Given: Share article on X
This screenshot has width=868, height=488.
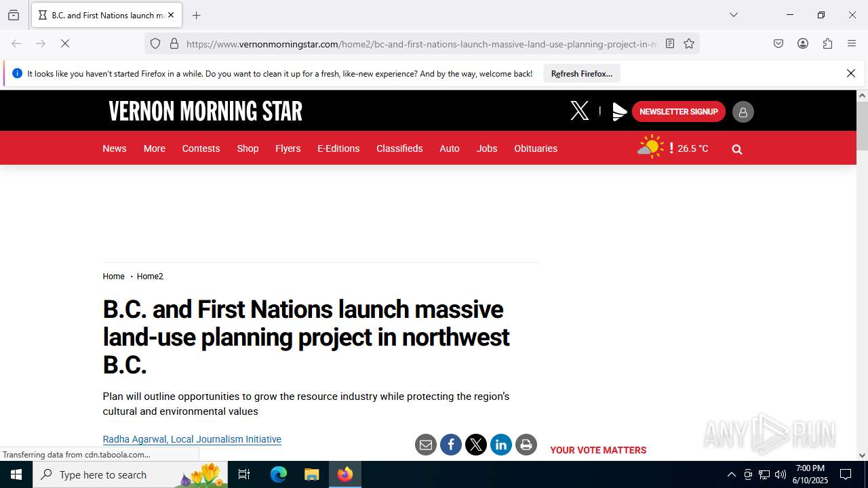Looking at the screenshot, I should 476,445.
